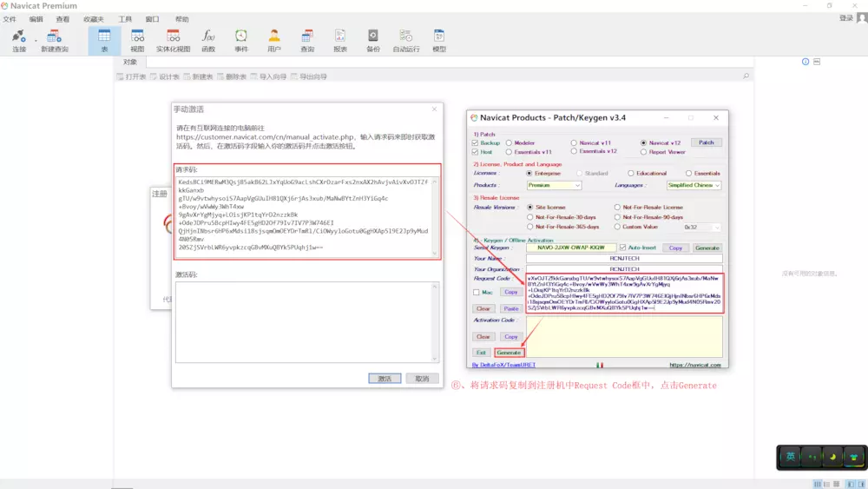Open the 收藏夹 menu
Image resolution: width=868 pixels, height=489 pixels.
[94, 19]
